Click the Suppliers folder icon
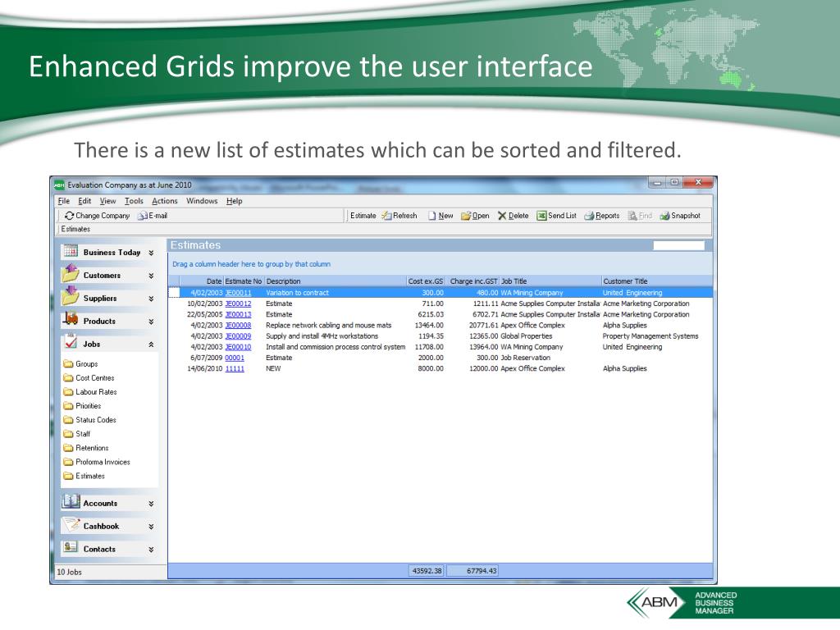Screen dimensions: 840x630 (x=71, y=295)
